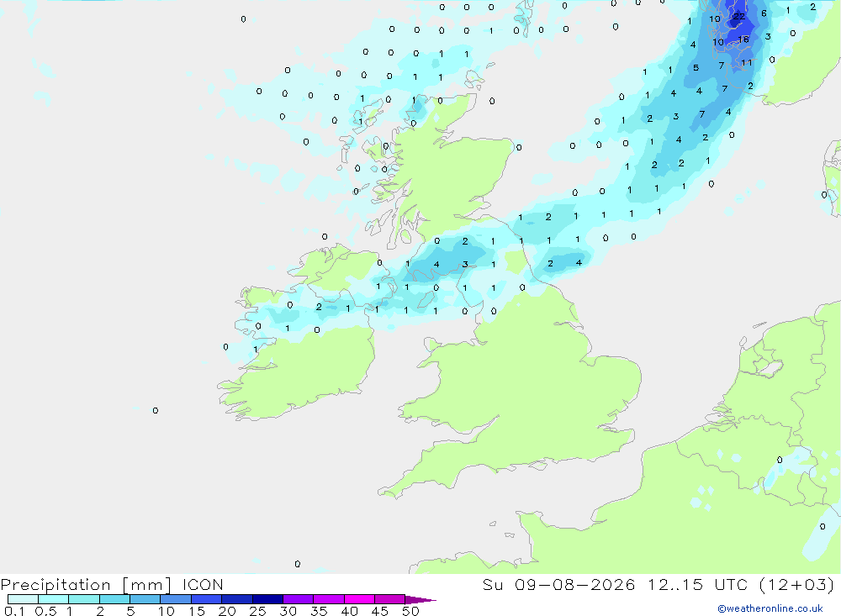Click the legend label '45'
Image resolution: width=841 pixels, height=616 pixels.
click(380, 611)
